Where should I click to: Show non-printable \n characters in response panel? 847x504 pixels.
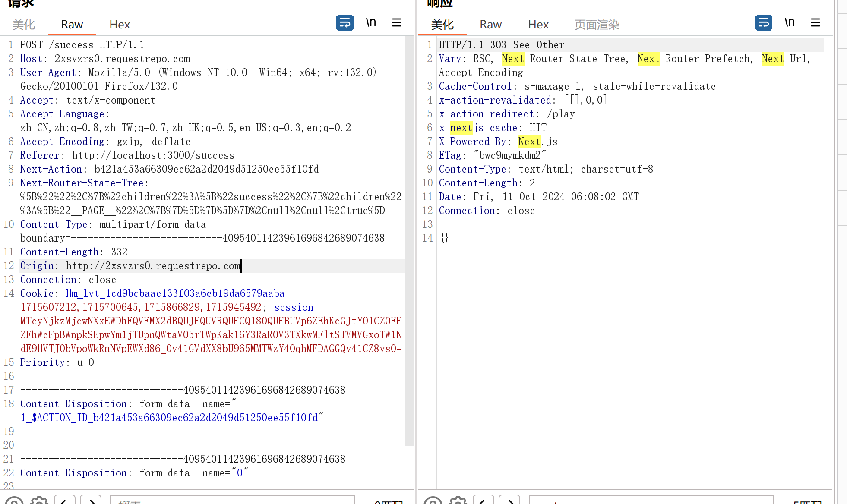790,22
